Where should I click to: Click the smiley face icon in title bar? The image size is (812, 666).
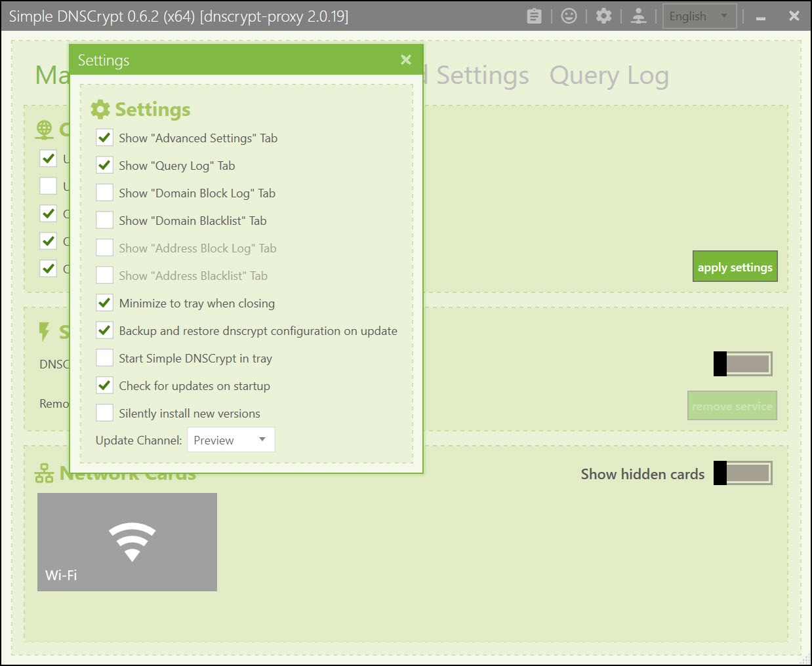click(x=569, y=16)
